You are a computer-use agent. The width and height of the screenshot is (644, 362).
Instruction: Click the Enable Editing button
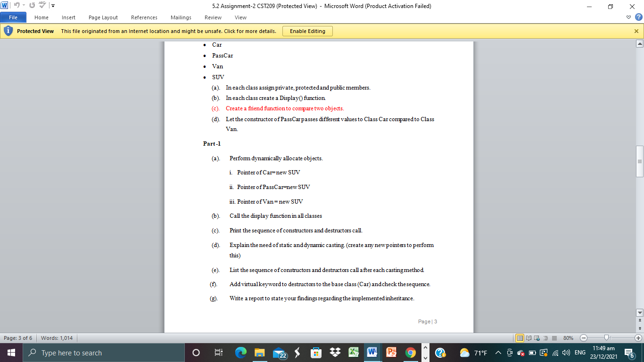(307, 31)
